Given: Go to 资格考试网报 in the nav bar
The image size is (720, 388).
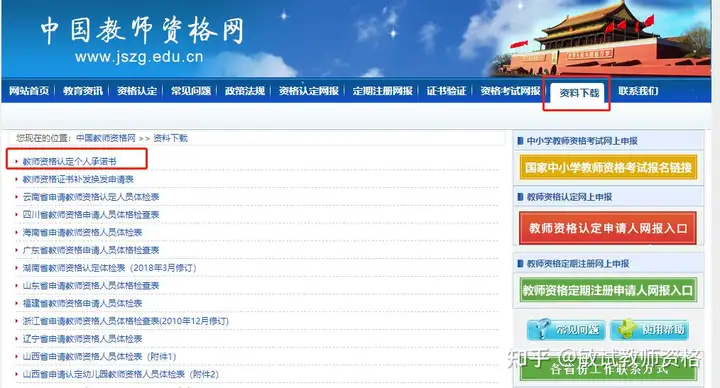Looking at the screenshot, I should [510, 91].
